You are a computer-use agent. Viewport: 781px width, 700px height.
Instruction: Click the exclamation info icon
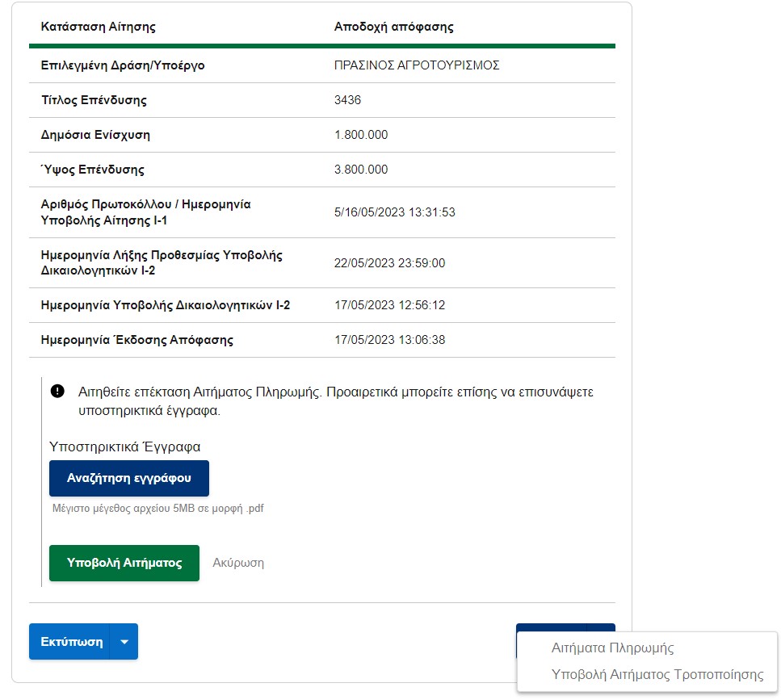57,392
